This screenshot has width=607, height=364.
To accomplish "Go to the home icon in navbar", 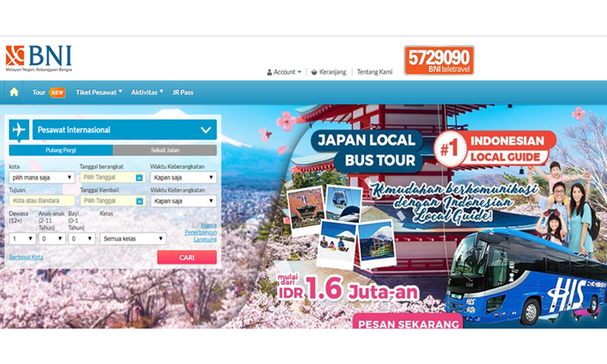I will [x=14, y=92].
